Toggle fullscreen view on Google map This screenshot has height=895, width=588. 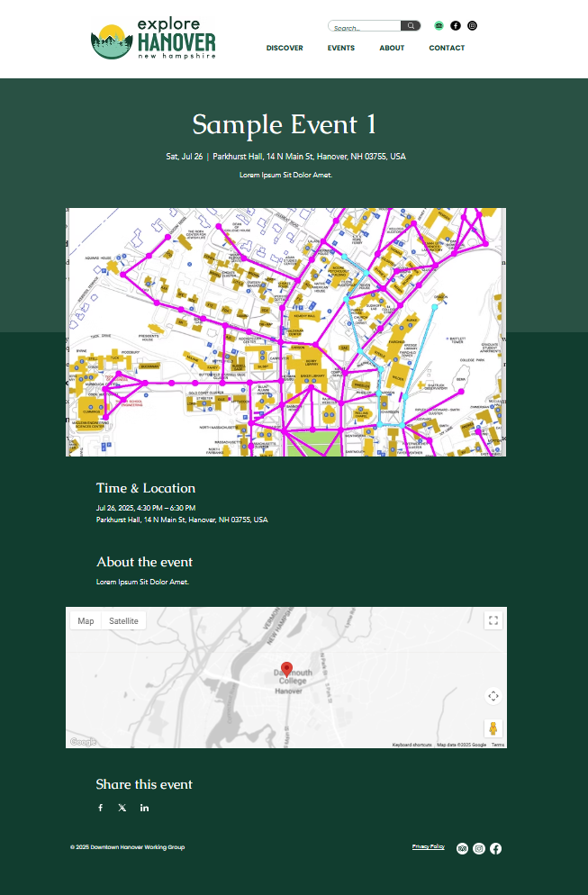pyautogui.click(x=493, y=620)
